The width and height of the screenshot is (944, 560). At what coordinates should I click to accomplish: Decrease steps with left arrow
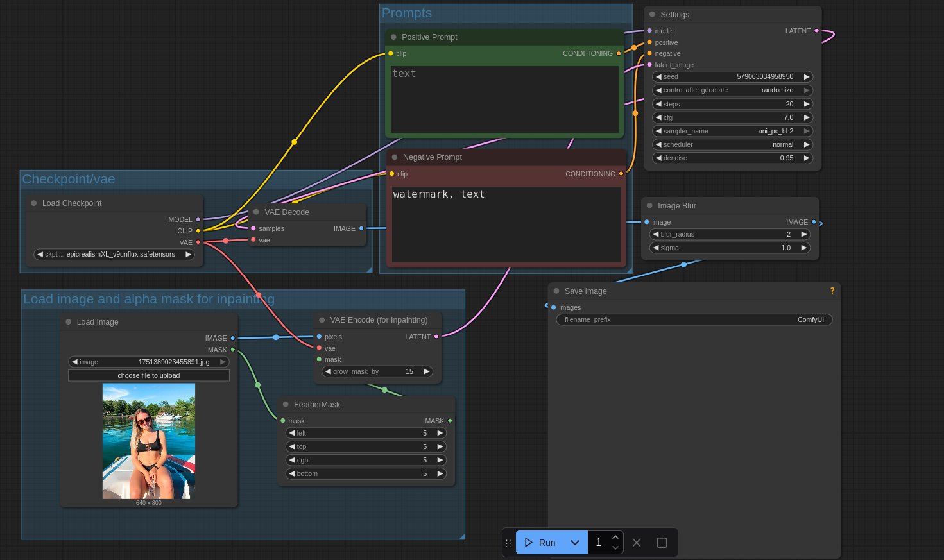(x=658, y=104)
